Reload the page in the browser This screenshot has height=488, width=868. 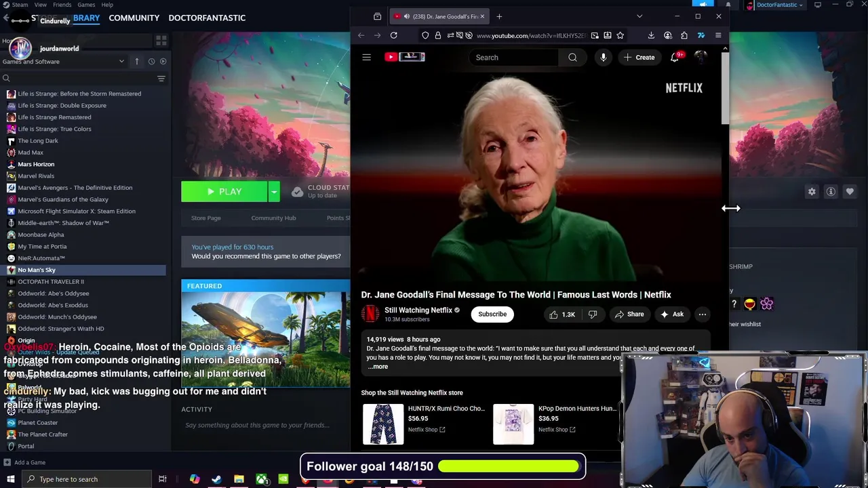(x=393, y=35)
